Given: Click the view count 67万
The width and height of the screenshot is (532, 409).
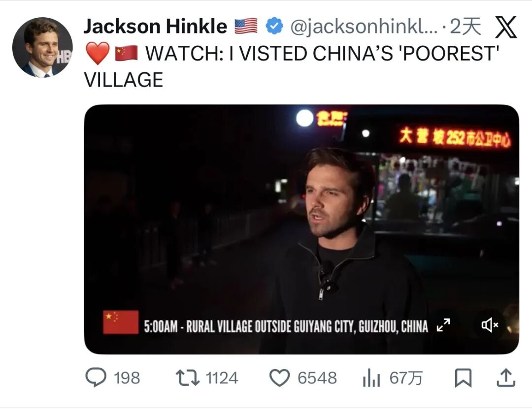Looking at the screenshot, I should pyautogui.click(x=406, y=378).
